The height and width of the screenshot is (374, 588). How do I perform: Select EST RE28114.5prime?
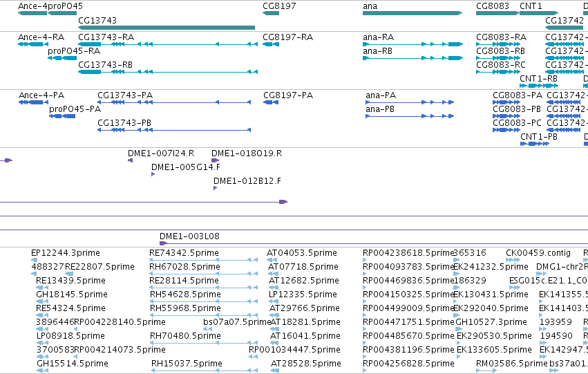pos(204,288)
